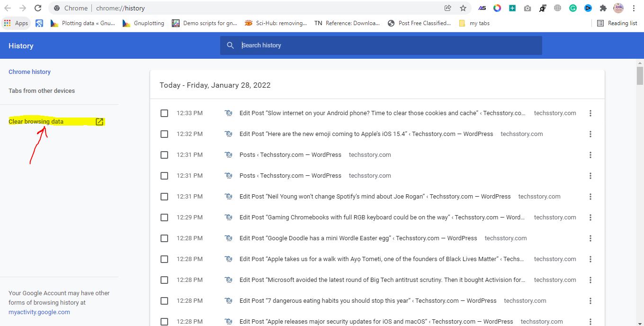
Task: Reload the history page
Action: tap(38, 8)
